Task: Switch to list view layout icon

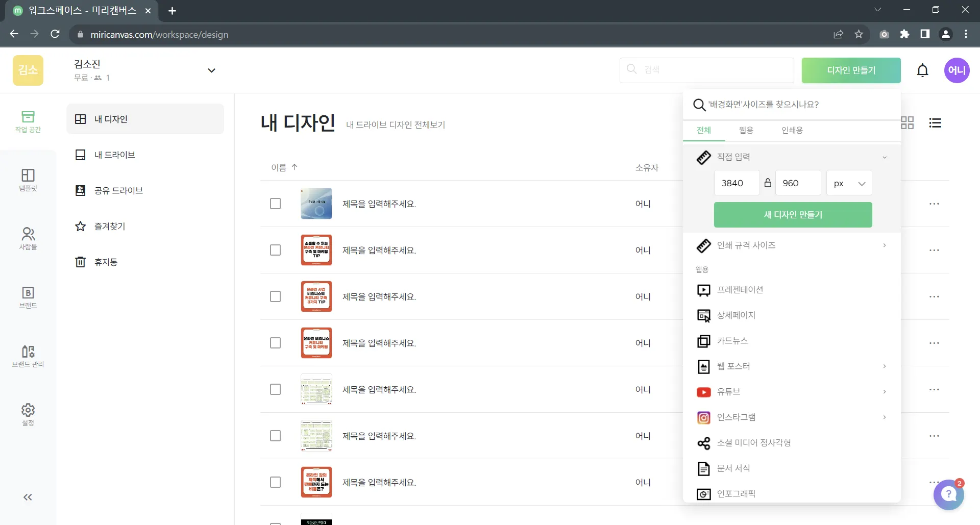Action: tap(935, 123)
